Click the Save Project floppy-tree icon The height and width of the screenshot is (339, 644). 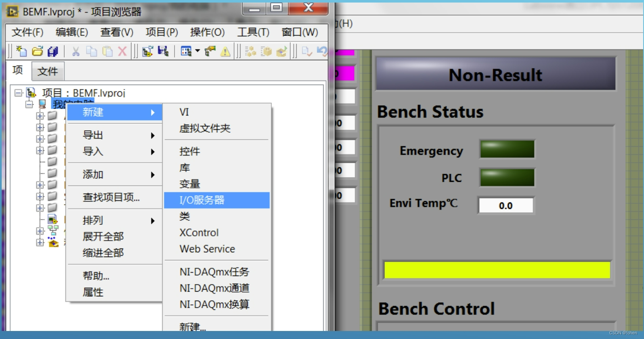[163, 51]
